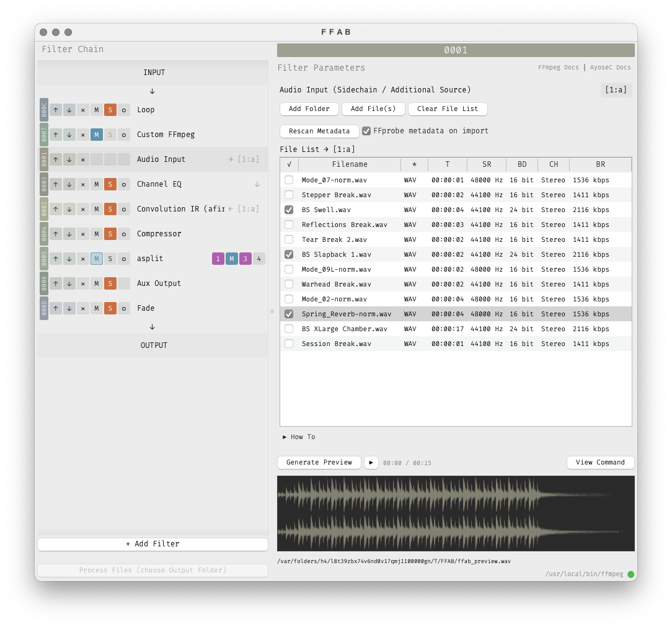Select Convolution IR filter in chain

180,209
